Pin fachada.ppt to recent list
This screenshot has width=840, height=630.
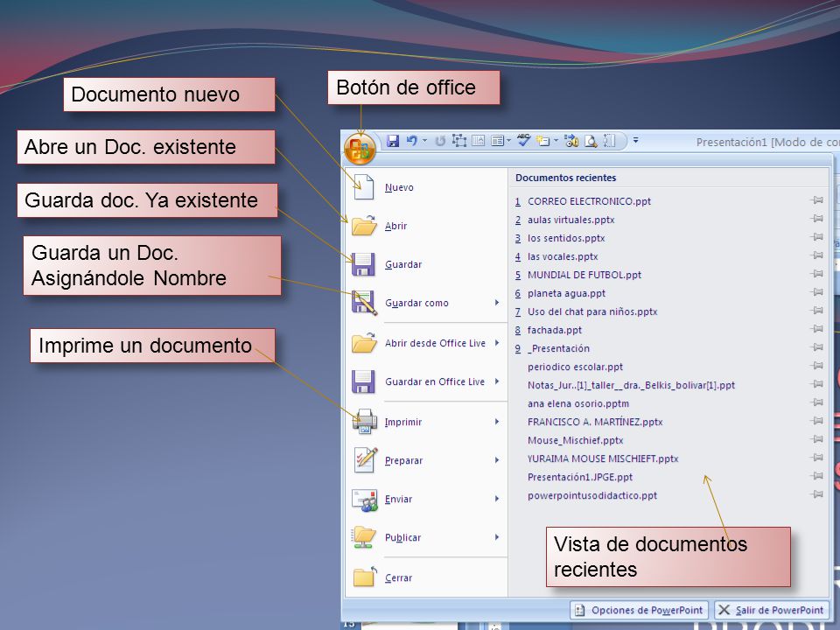816,329
